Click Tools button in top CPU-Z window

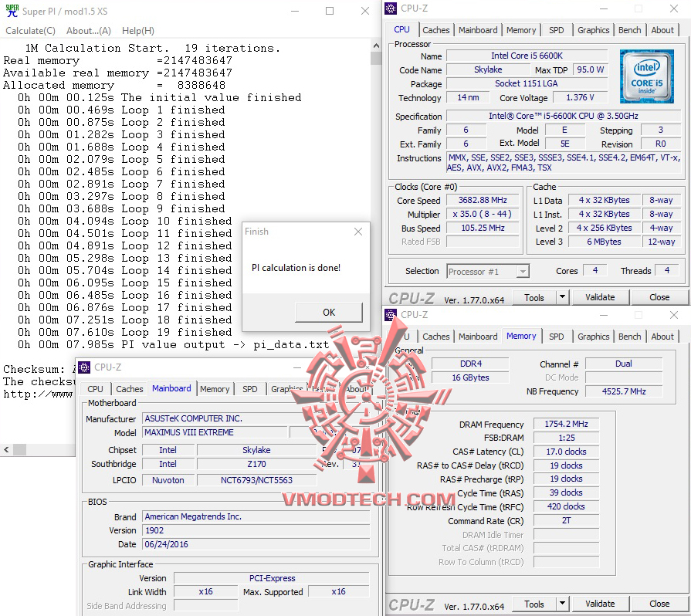(x=533, y=297)
